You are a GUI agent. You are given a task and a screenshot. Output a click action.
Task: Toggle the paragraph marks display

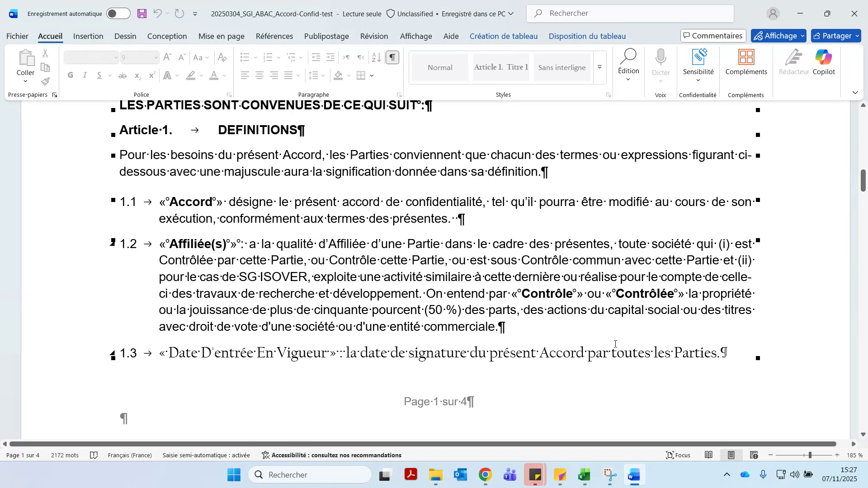click(x=392, y=57)
